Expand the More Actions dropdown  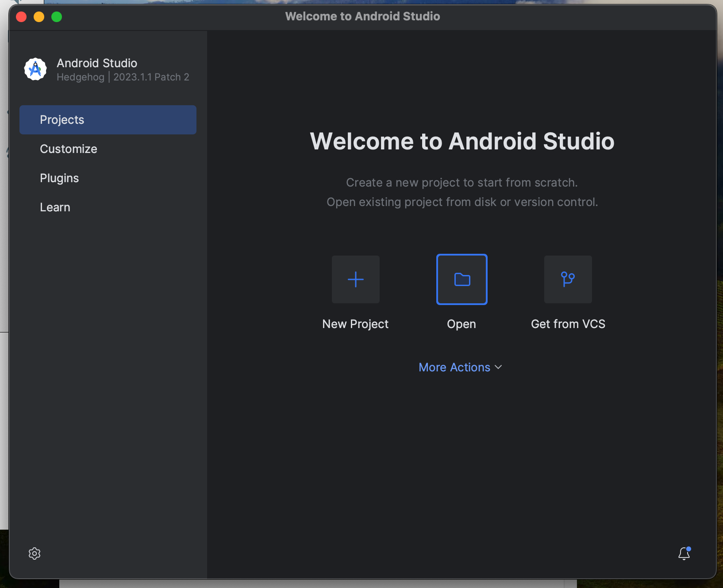coord(460,367)
